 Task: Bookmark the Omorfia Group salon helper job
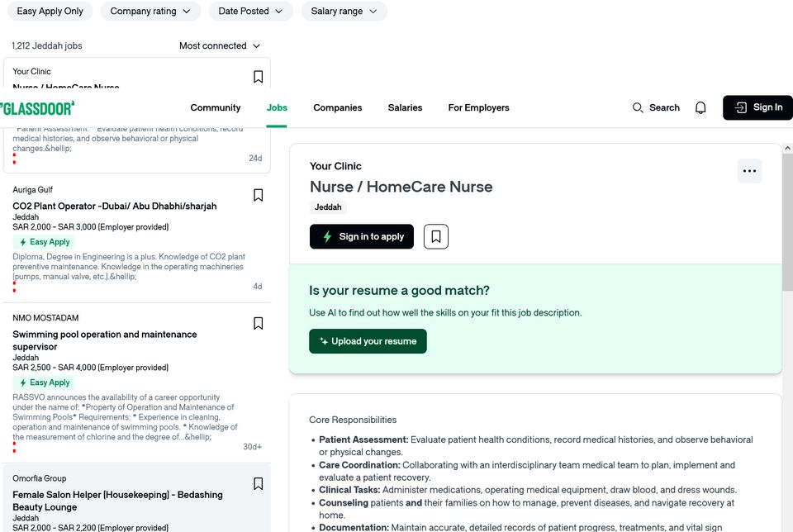[x=258, y=484]
